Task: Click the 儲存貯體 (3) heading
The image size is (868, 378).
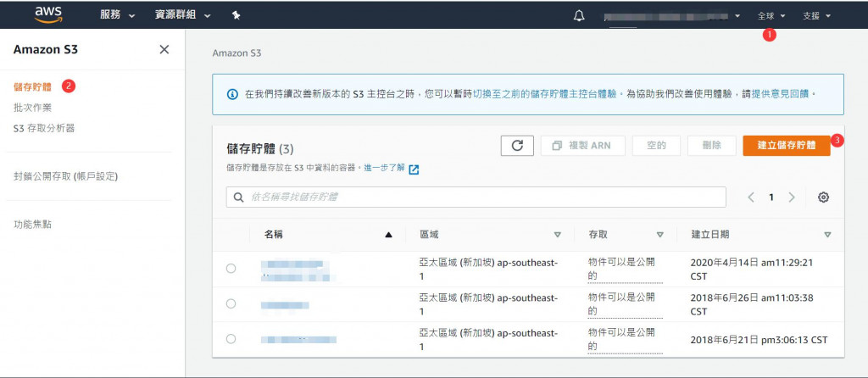Action: pos(260,148)
